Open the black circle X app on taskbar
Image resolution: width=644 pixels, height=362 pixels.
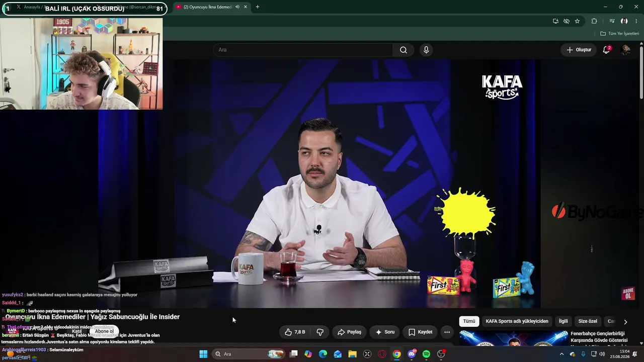[x=367, y=354]
